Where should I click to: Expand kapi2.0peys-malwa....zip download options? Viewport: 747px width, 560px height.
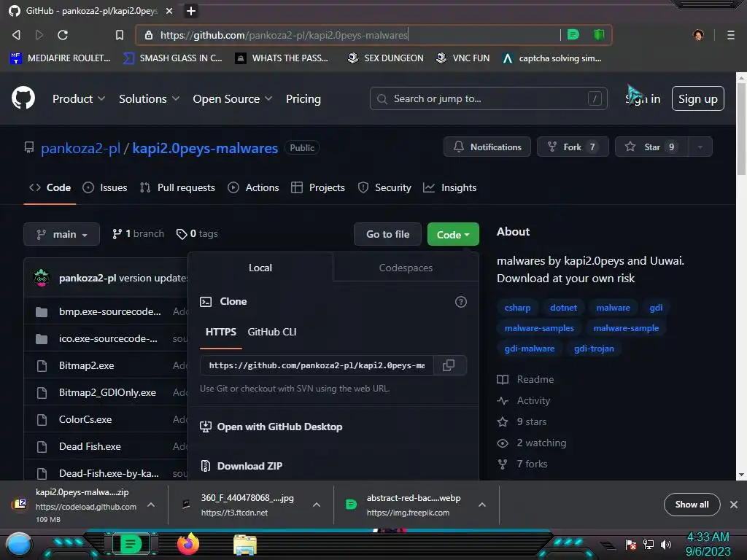tap(151, 505)
